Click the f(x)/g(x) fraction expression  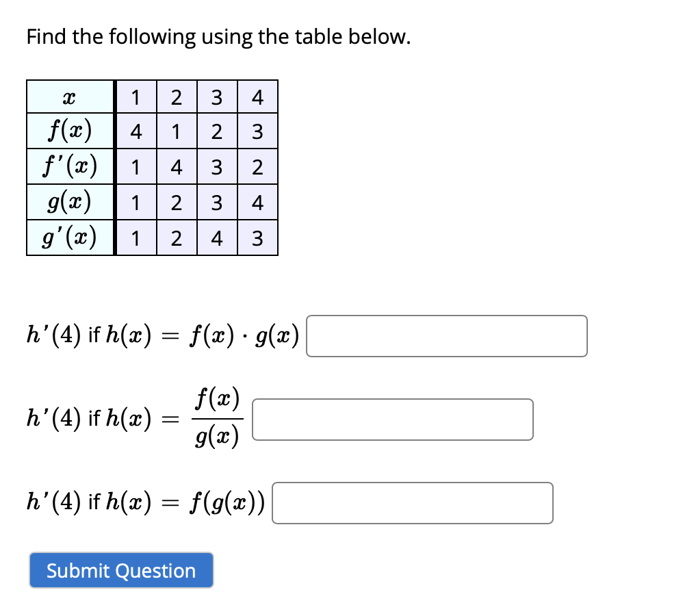[218, 420]
